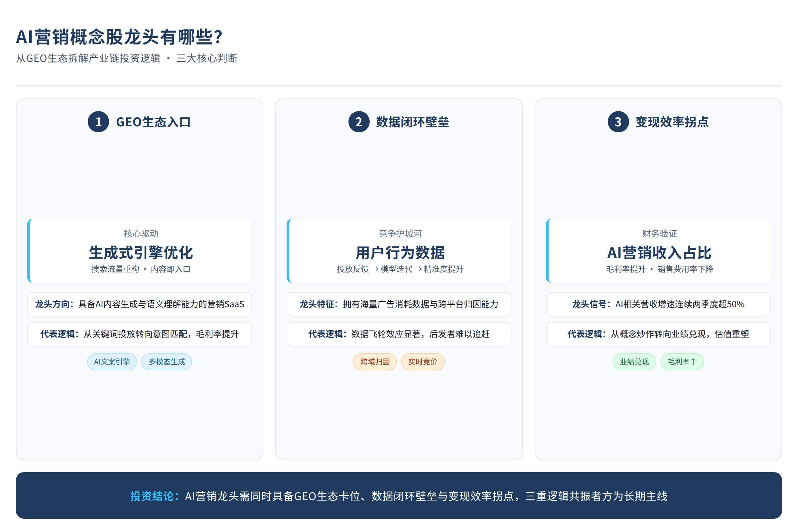The width and height of the screenshot is (798, 532).
Task: Click the 毛利率提升 · 销售费用率下降 line
Action: pyautogui.click(x=659, y=269)
